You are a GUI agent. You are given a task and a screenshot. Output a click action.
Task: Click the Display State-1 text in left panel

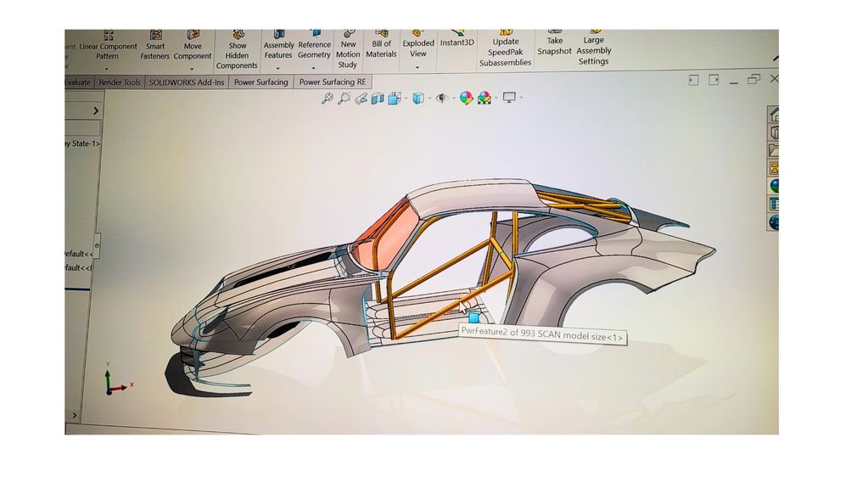pos(81,144)
